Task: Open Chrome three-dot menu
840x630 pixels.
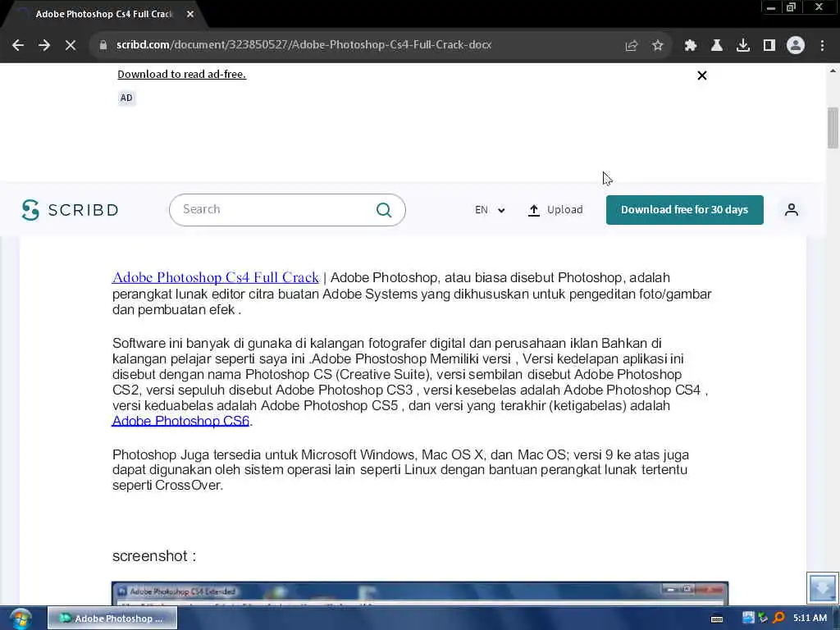Action: 822,46
